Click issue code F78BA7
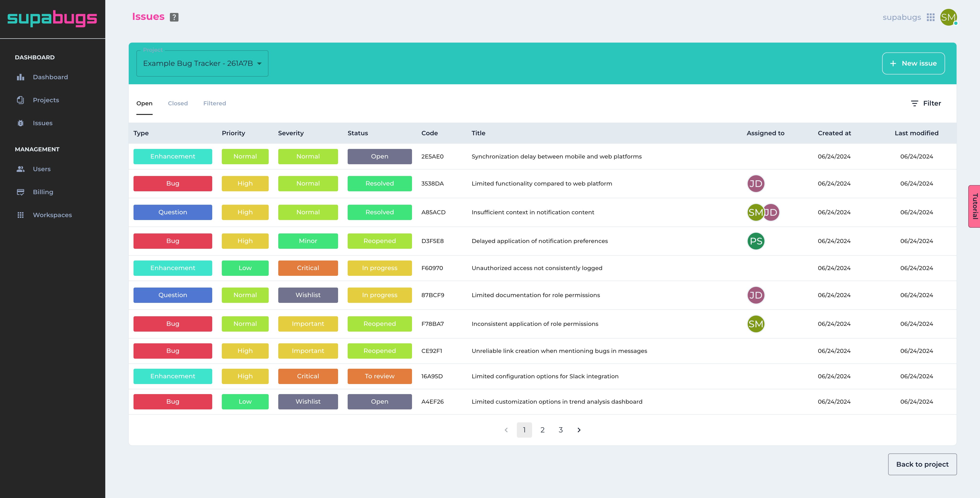 [433, 324]
